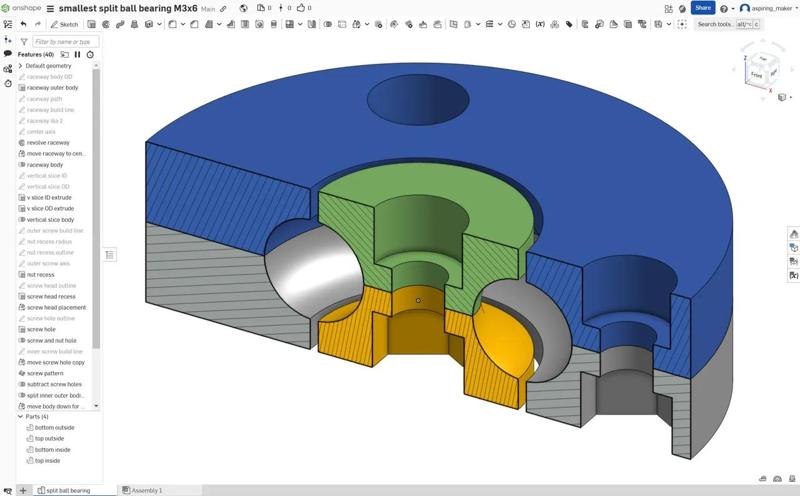Open the Thicken tool dropdown arrow
Screen dimensions: 800x496
click(159, 24)
